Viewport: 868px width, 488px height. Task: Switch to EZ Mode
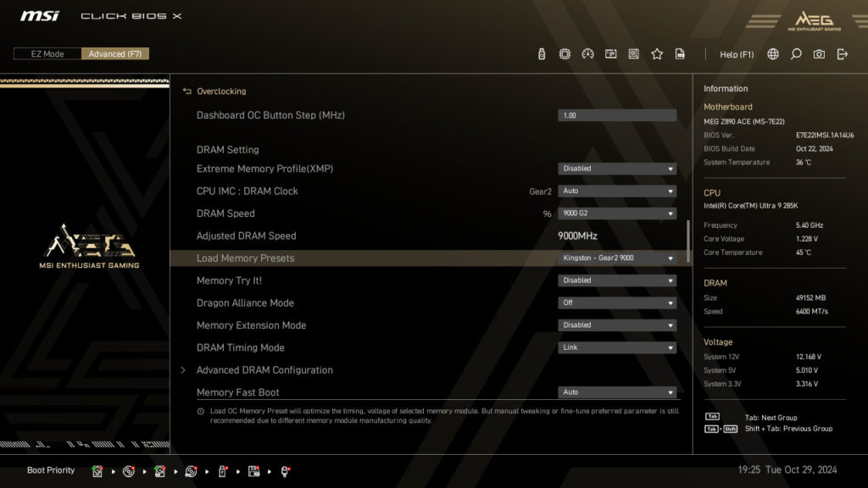(x=47, y=53)
